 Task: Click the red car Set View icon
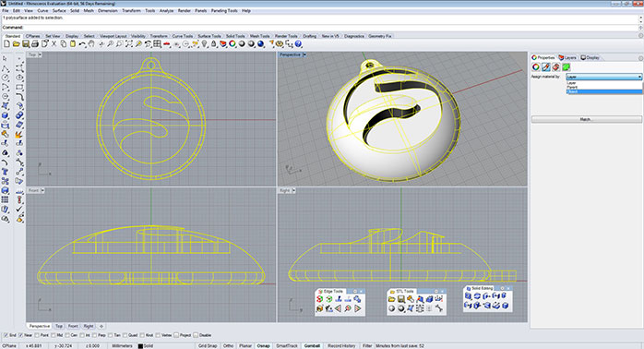click(167, 44)
